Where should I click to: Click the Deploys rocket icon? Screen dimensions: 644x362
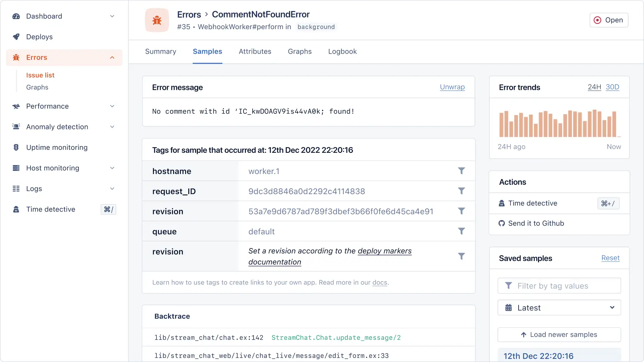click(x=16, y=37)
